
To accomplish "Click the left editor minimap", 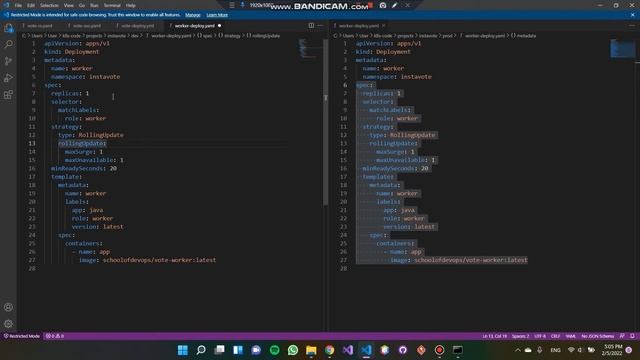I will (310, 49).
